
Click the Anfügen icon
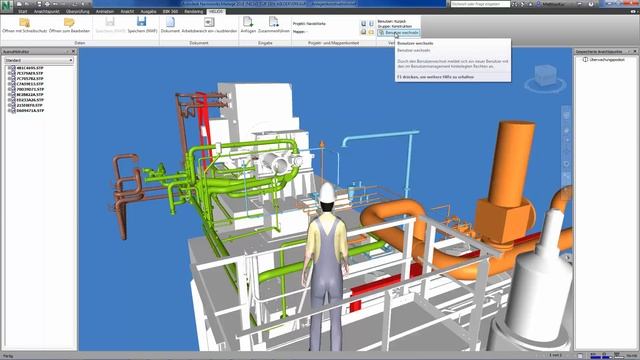[x=248, y=22]
